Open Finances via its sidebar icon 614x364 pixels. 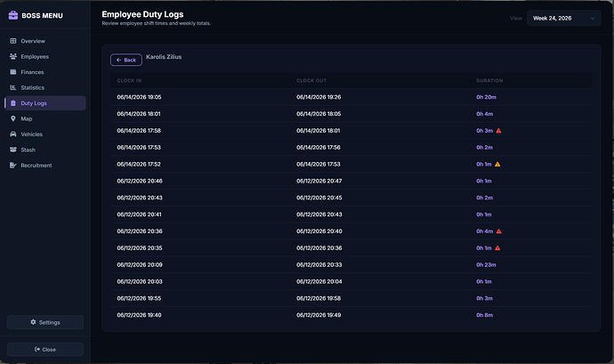13,72
